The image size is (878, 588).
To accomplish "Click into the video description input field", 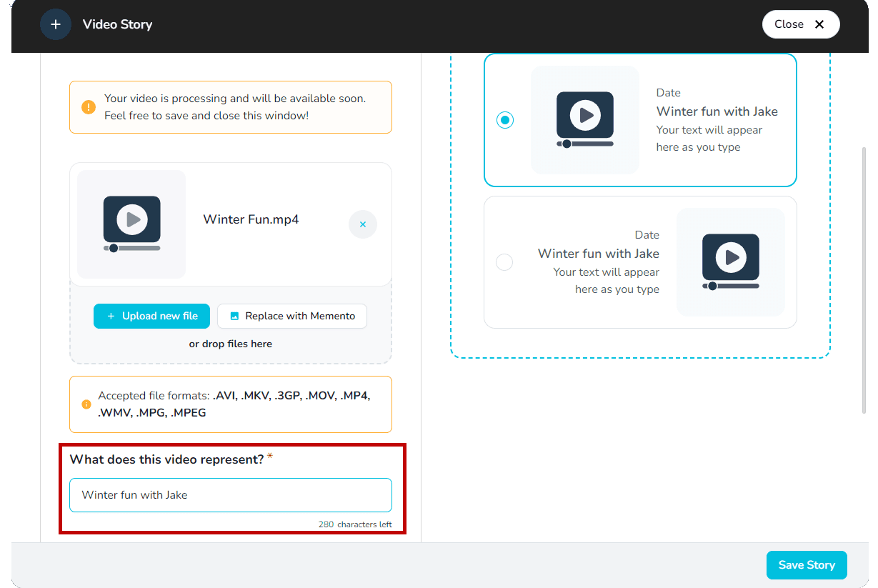I will (x=230, y=495).
